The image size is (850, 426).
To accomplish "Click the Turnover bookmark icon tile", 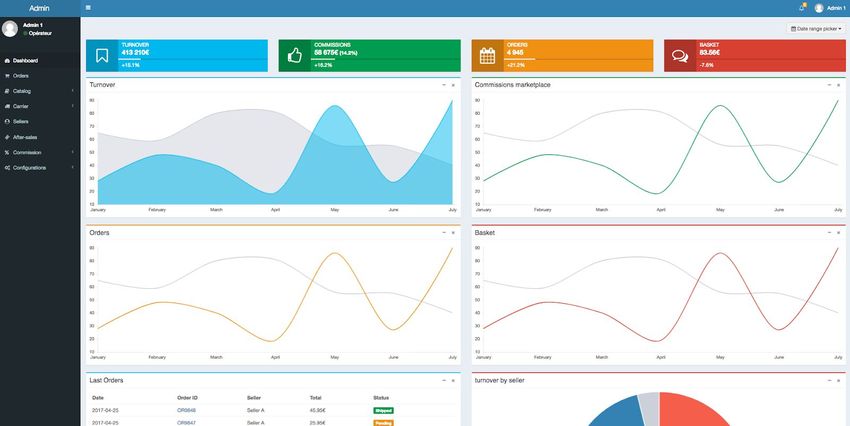I will coord(102,55).
